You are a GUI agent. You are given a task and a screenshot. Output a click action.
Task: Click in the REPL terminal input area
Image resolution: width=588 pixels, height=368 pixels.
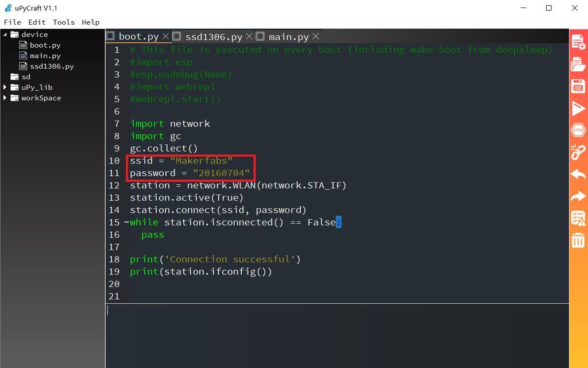pyautogui.click(x=337, y=335)
